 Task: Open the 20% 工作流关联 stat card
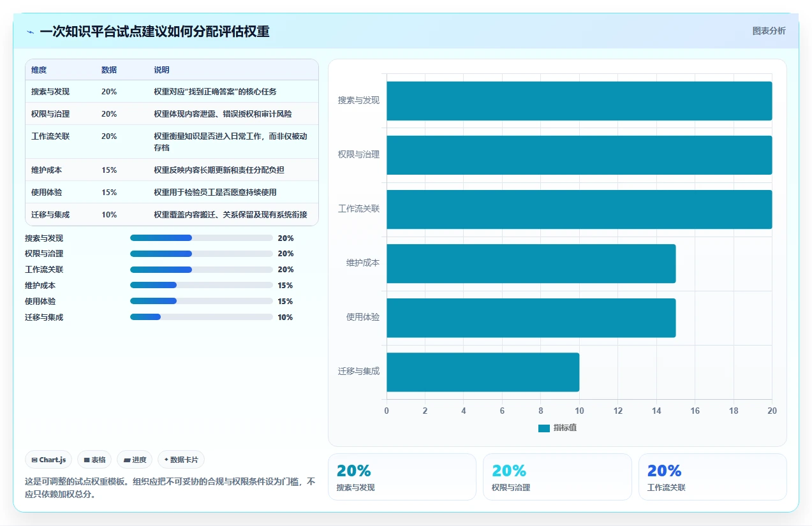(712, 477)
